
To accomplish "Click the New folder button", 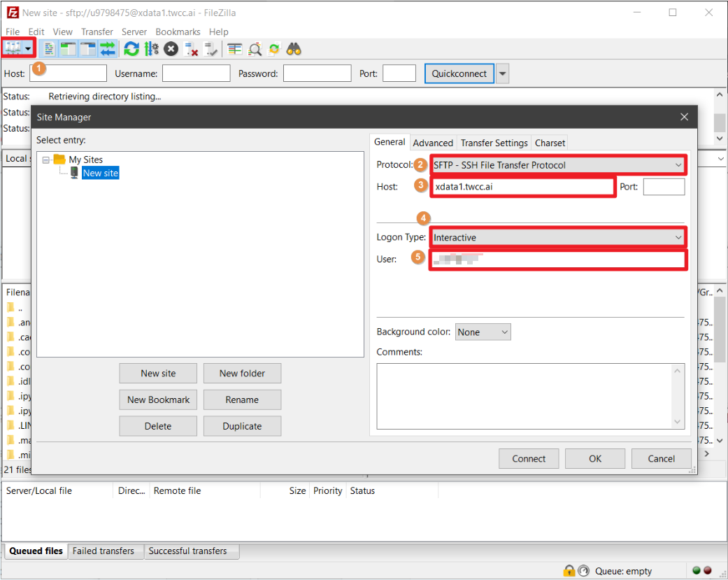I will click(x=242, y=374).
